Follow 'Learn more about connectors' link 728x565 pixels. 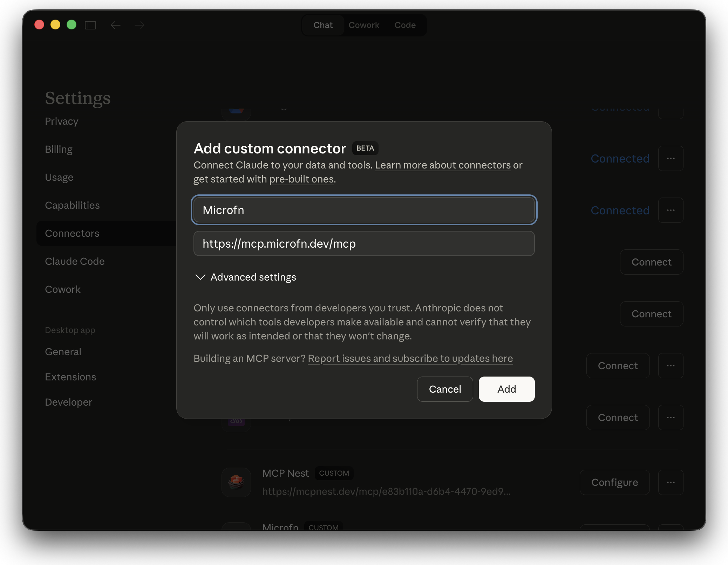[x=443, y=165]
